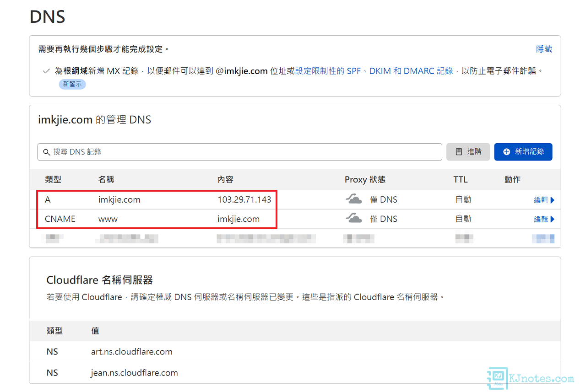586x392 pixels.
Task: Click the search magnifier icon
Action: pyautogui.click(x=46, y=152)
